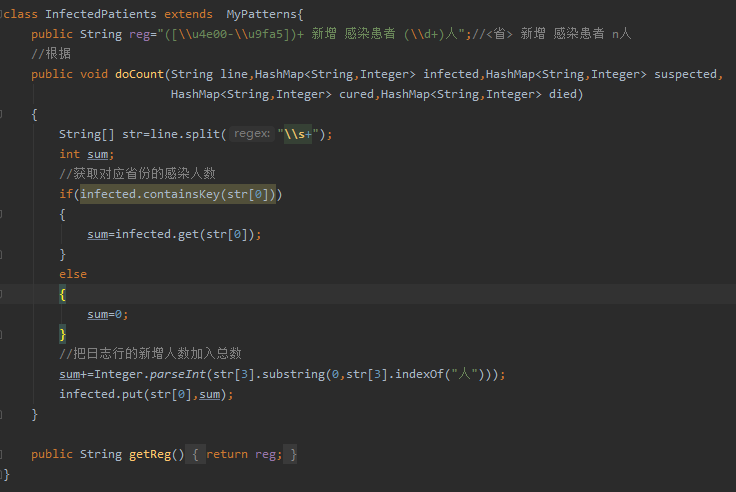This screenshot has height=492, width=736.
Task: Click the highlighted infected.containsKey(str[0]) expression
Action: tap(178, 194)
